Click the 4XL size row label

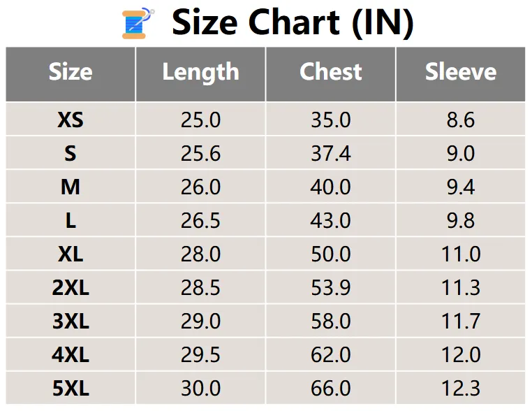[x=71, y=354]
